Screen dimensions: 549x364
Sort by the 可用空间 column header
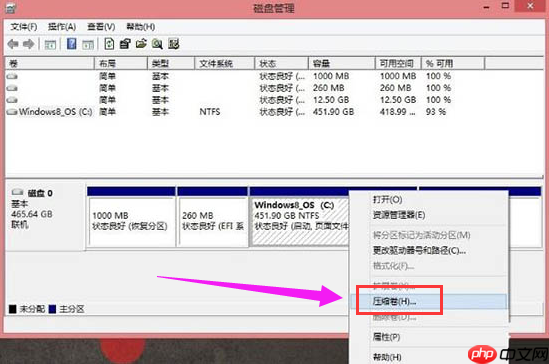point(398,63)
